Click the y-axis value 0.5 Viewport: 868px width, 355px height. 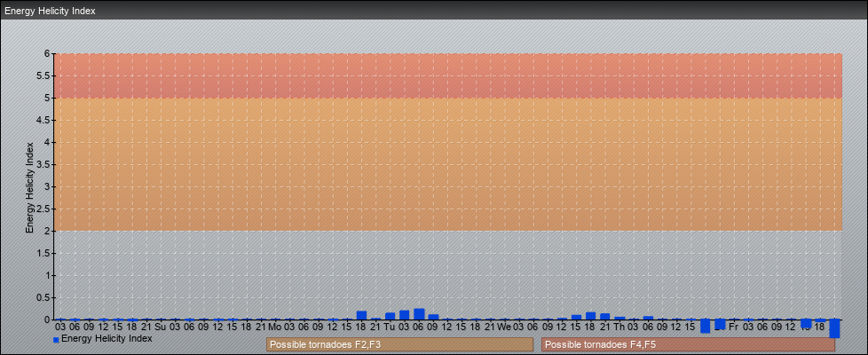(x=43, y=297)
